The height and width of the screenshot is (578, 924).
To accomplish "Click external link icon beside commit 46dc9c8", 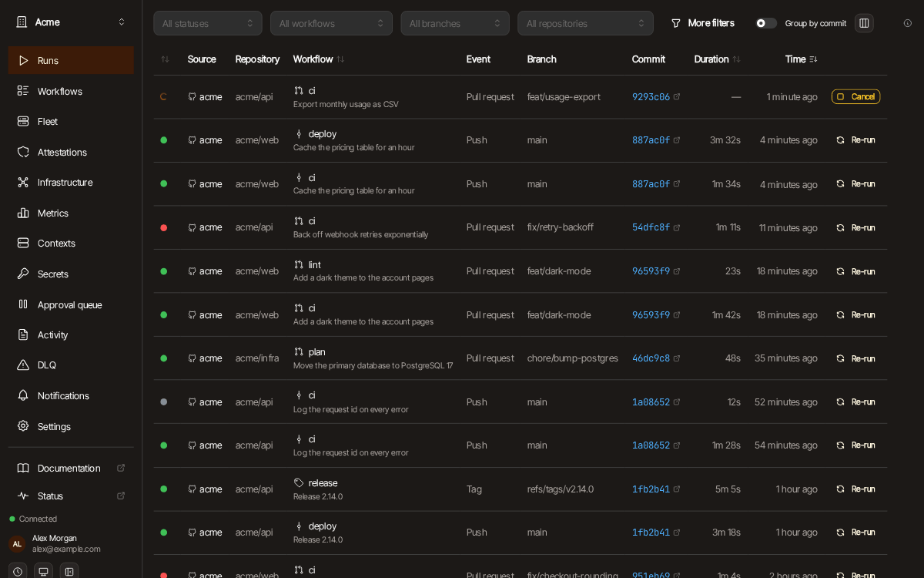I will coord(677,358).
